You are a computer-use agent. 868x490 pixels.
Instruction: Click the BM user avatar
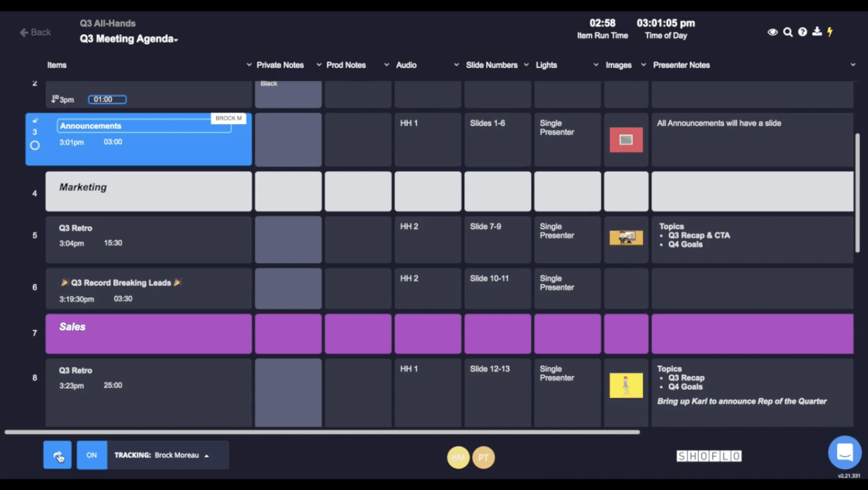(458, 457)
